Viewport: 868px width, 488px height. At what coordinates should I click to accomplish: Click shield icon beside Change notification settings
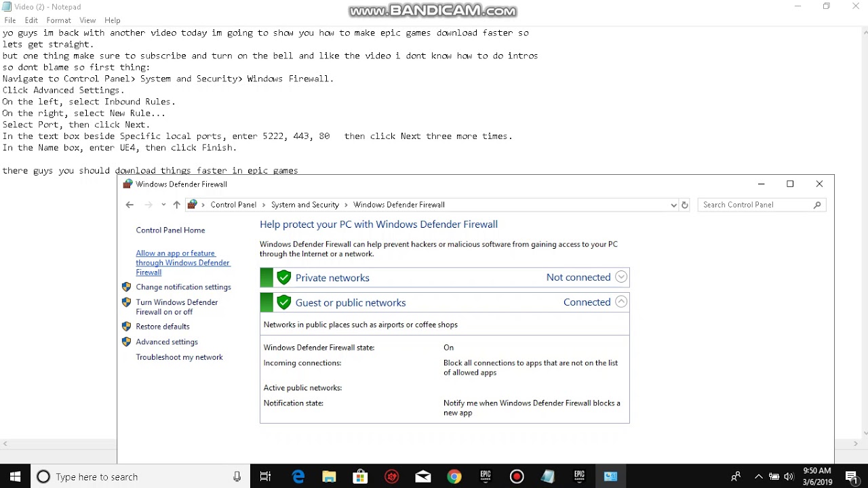click(126, 287)
